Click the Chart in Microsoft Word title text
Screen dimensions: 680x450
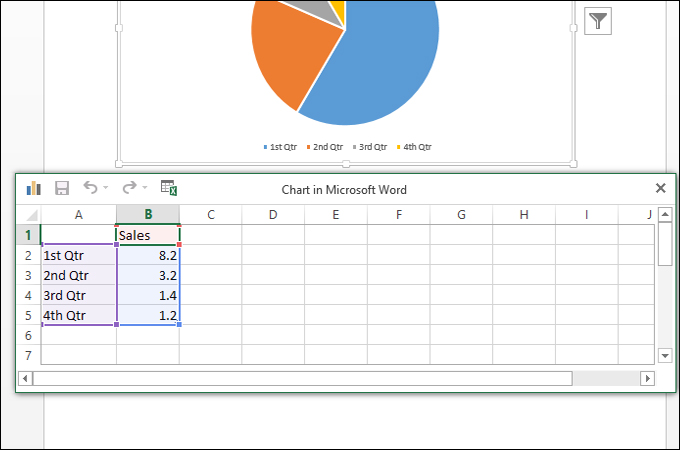344,189
